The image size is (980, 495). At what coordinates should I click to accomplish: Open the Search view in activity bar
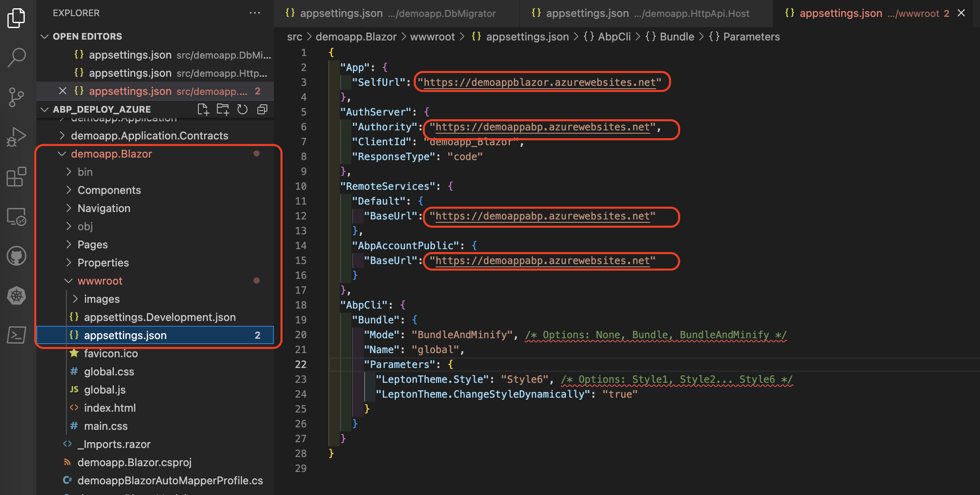[16, 57]
